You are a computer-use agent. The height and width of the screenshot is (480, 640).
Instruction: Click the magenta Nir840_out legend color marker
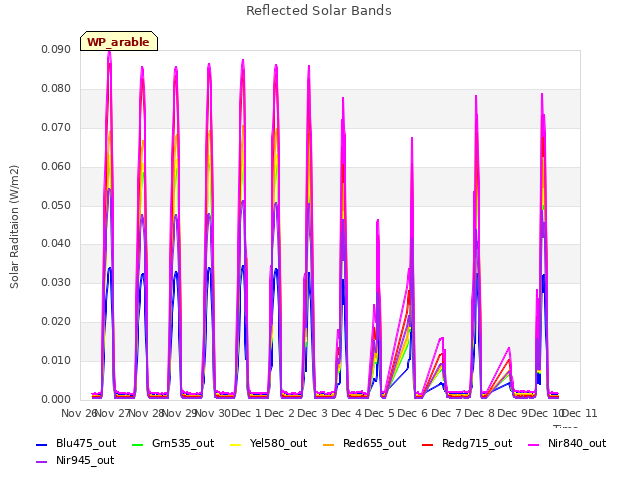click(x=533, y=444)
